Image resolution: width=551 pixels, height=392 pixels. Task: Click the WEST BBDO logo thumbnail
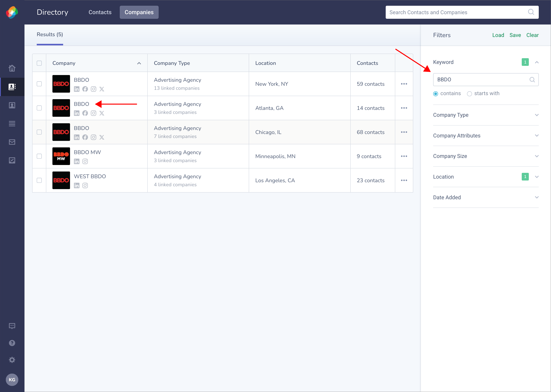(x=61, y=180)
